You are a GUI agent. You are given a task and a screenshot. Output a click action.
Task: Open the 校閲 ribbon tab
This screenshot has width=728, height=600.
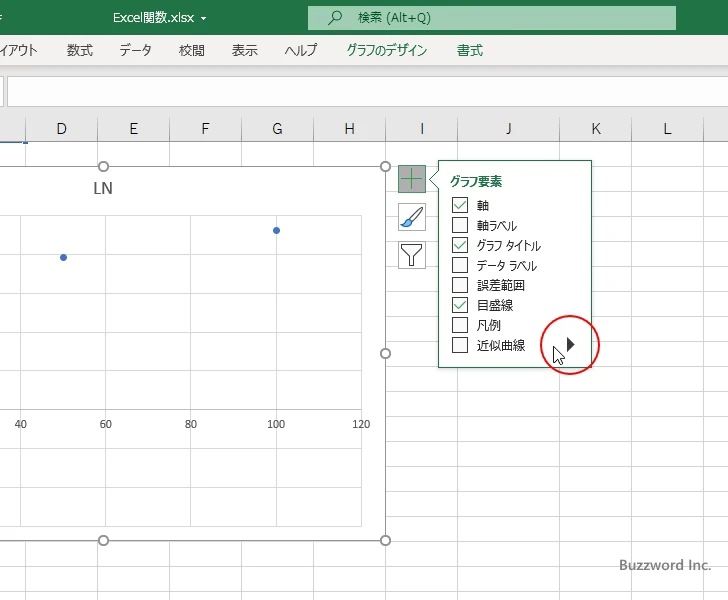pyautogui.click(x=192, y=50)
